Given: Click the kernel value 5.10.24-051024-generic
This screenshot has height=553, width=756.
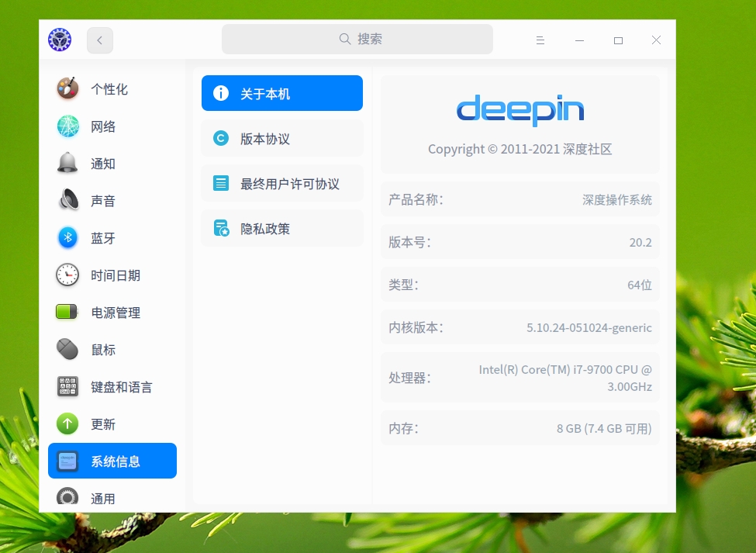Looking at the screenshot, I should [x=589, y=328].
